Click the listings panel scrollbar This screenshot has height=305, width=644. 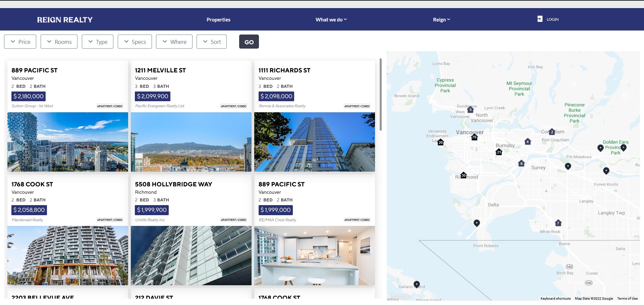pos(381,95)
